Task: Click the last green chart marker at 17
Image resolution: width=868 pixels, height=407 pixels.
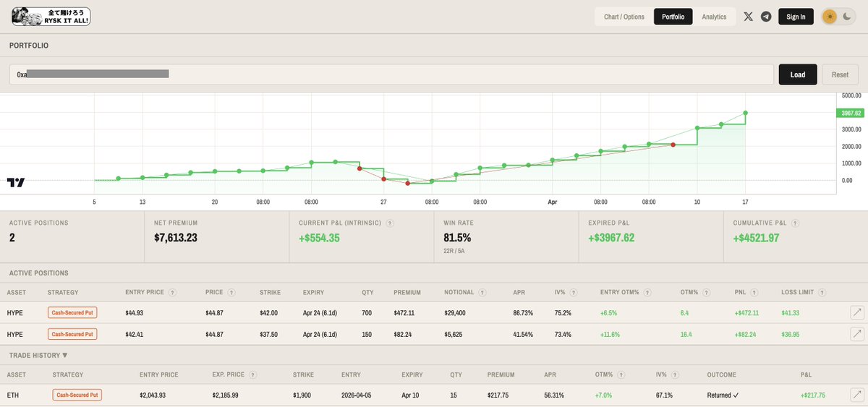Action: [x=745, y=113]
